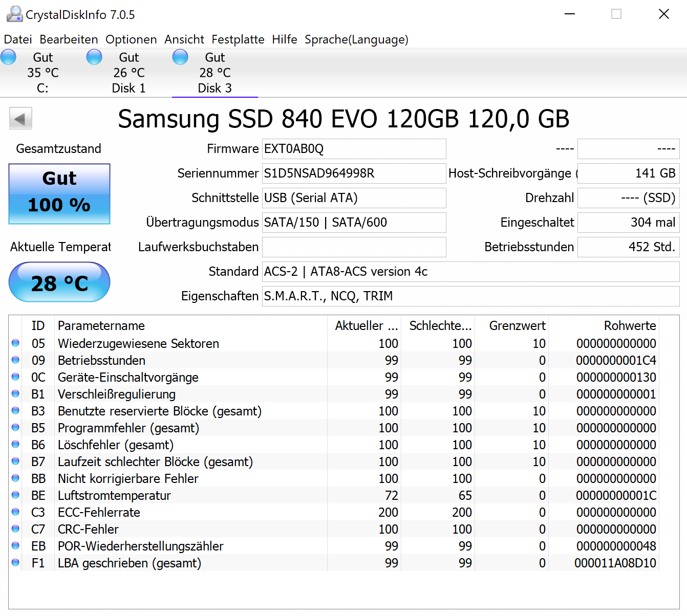The height and width of the screenshot is (616, 687).
Task: Select the Disk 3 tab
Action: (x=215, y=73)
